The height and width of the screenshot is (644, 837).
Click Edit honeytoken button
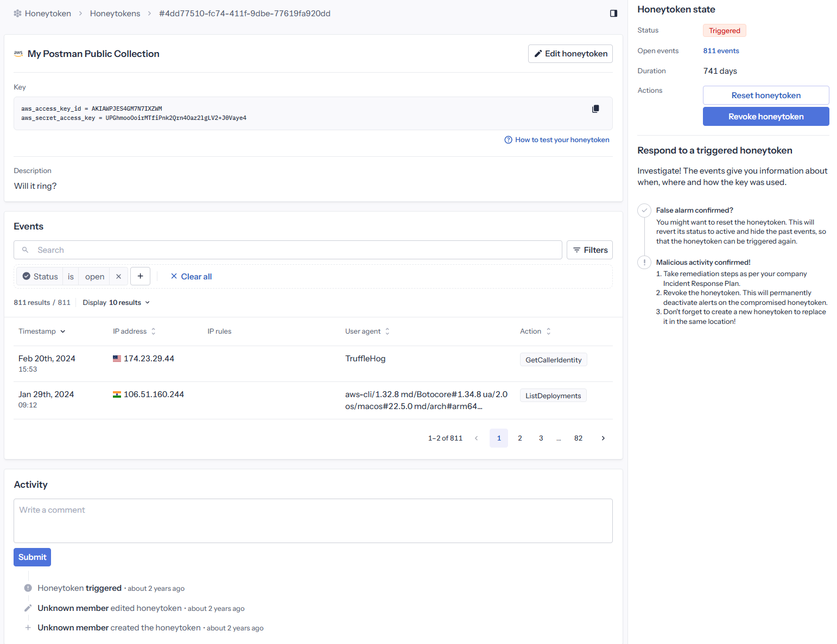point(570,54)
